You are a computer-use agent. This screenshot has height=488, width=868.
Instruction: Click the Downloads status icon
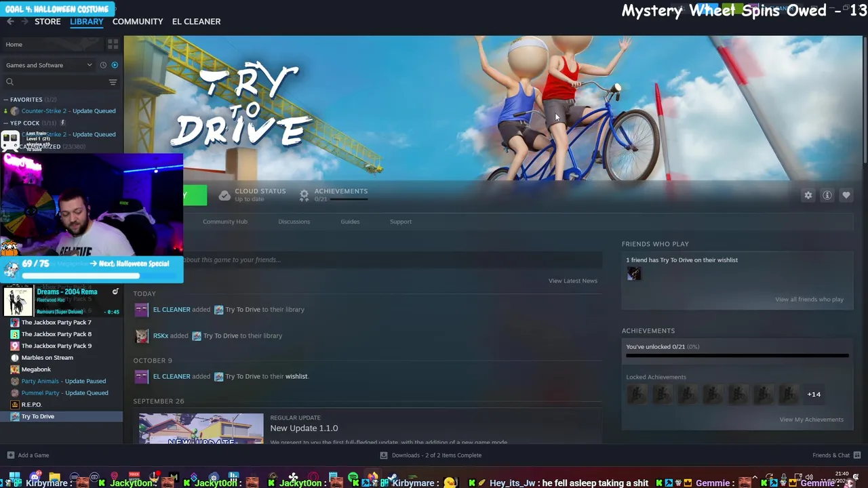point(384,455)
